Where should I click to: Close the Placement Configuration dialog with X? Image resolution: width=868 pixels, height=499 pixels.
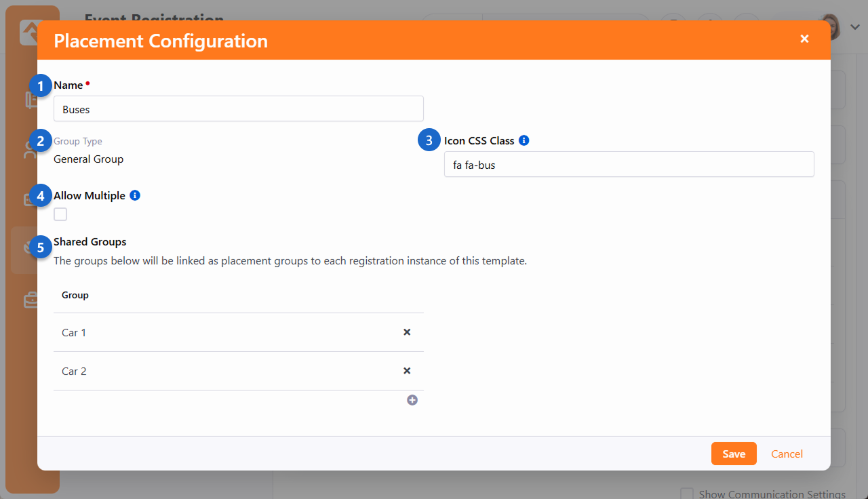click(804, 39)
